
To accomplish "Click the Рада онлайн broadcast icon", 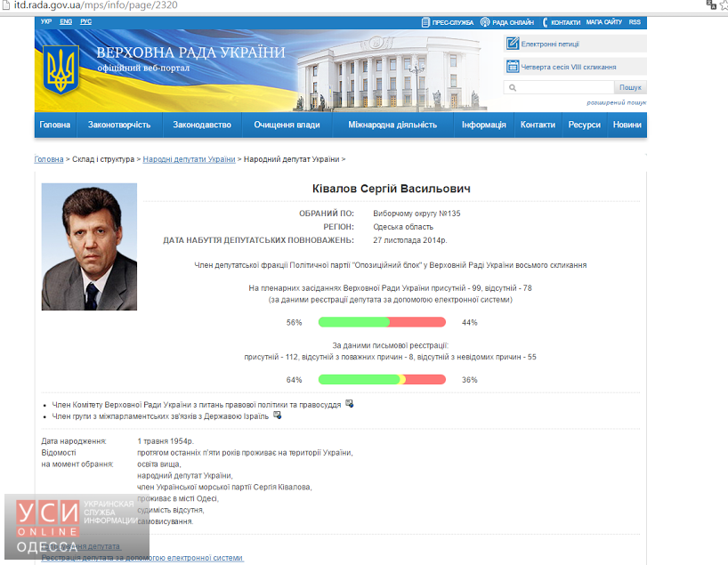I will click(x=485, y=22).
